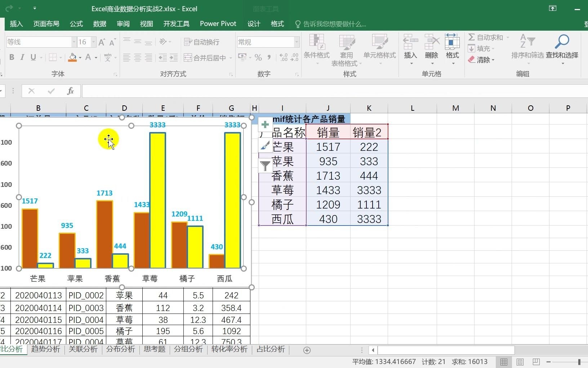Expand AutoSum dropdown arrow
Image resolution: width=588 pixels, height=368 pixels.
point(508,38)
